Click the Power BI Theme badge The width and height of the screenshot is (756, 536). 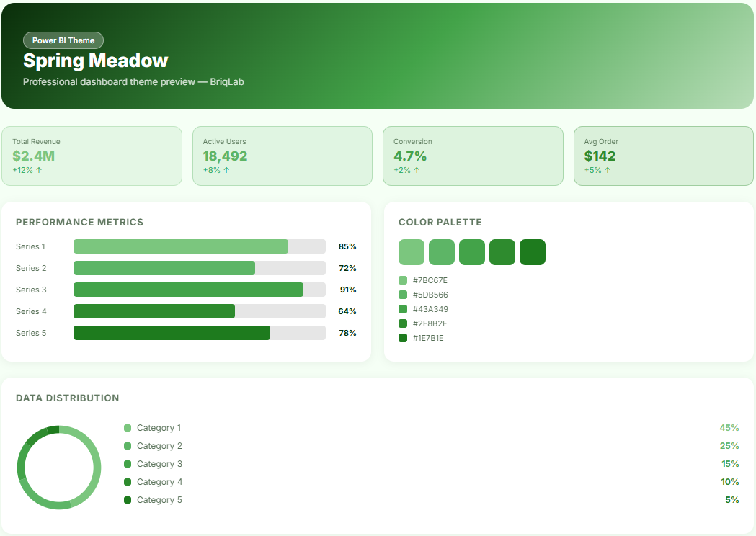tap(63, 41)
